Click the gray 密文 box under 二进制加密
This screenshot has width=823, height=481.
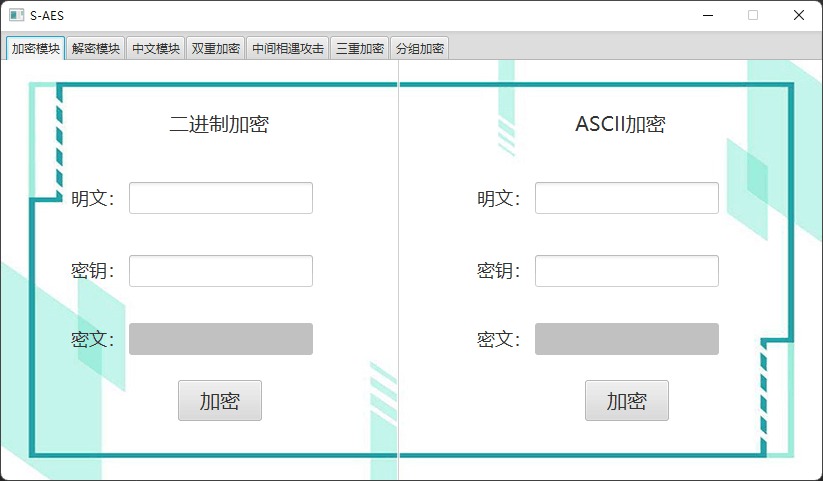tap(220, 339)
